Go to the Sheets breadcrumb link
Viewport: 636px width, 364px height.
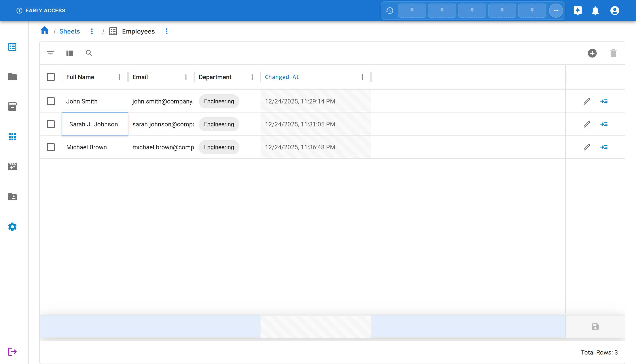70,31
